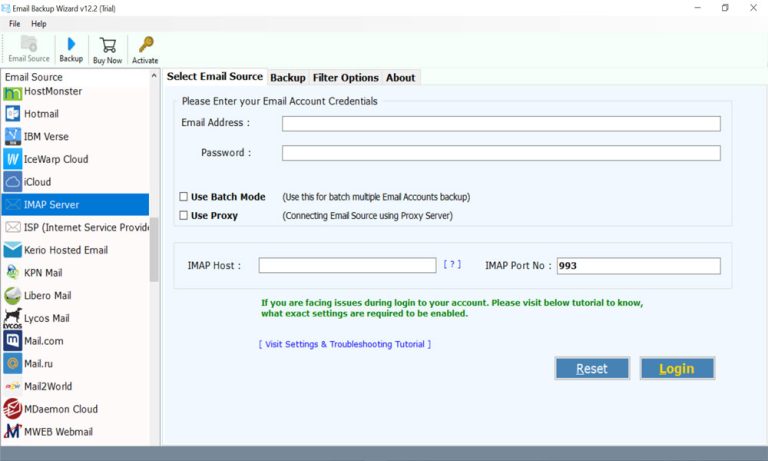Image resolution: width=768 pixels, height=461 pixels.
Task: Click the Activate key icon
Action: pos(145,45)
